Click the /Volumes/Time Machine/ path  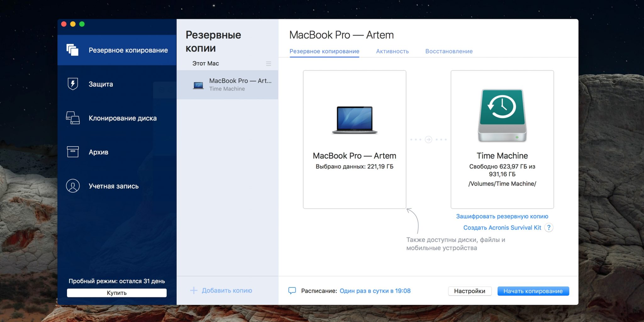coord(502,184)
